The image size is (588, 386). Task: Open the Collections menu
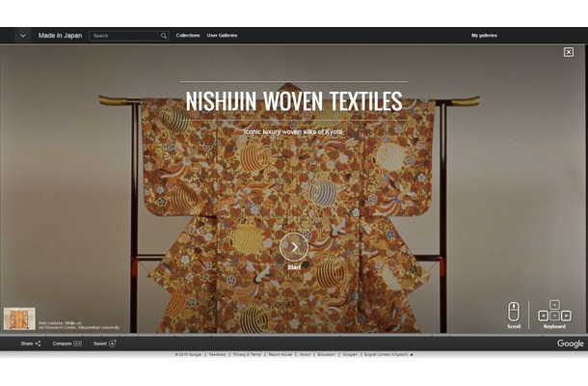[188, 36]
